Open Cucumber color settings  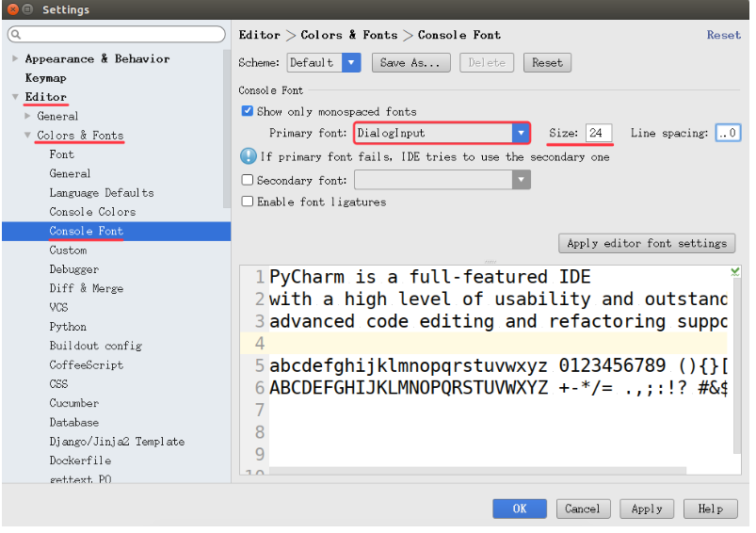tap(73, 403)
